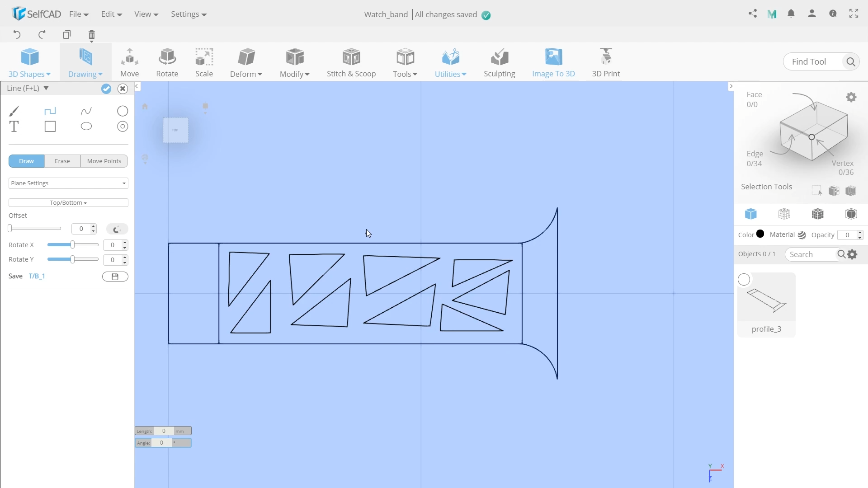The height and width of the screenshot is (488, 868).
Task: Open the Top/Bottom plane dropdown
Action: (x=68, y=203)
